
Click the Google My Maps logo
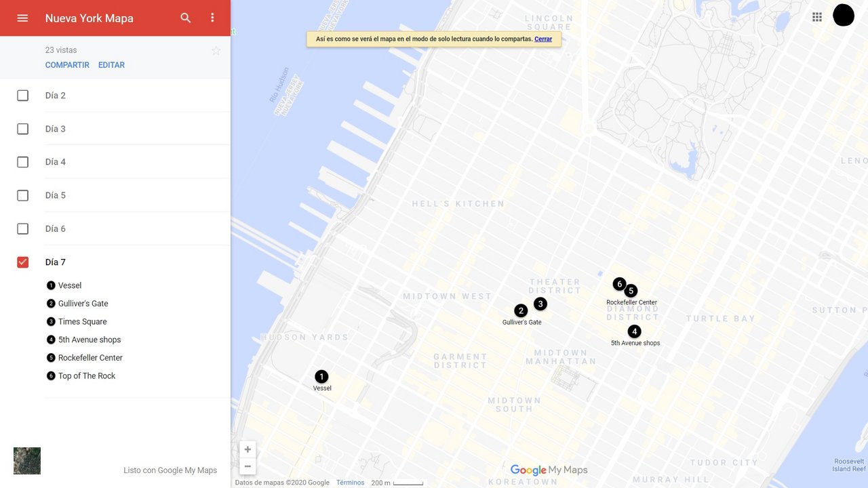point(549,470)
